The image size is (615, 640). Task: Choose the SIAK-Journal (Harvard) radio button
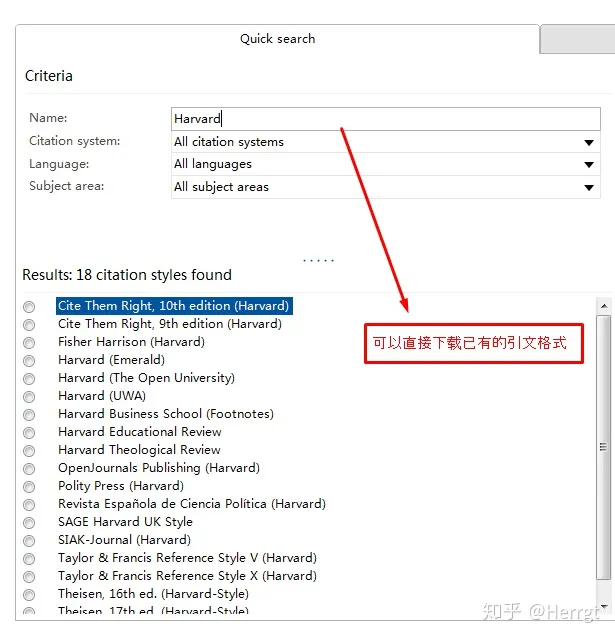click(29, 540)
